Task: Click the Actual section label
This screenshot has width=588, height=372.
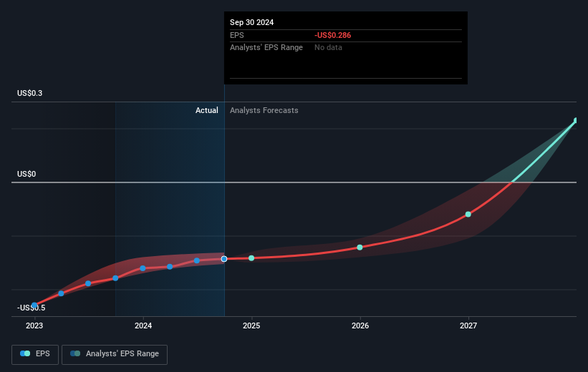Action: pyautogui.click(x=207, y=110)
